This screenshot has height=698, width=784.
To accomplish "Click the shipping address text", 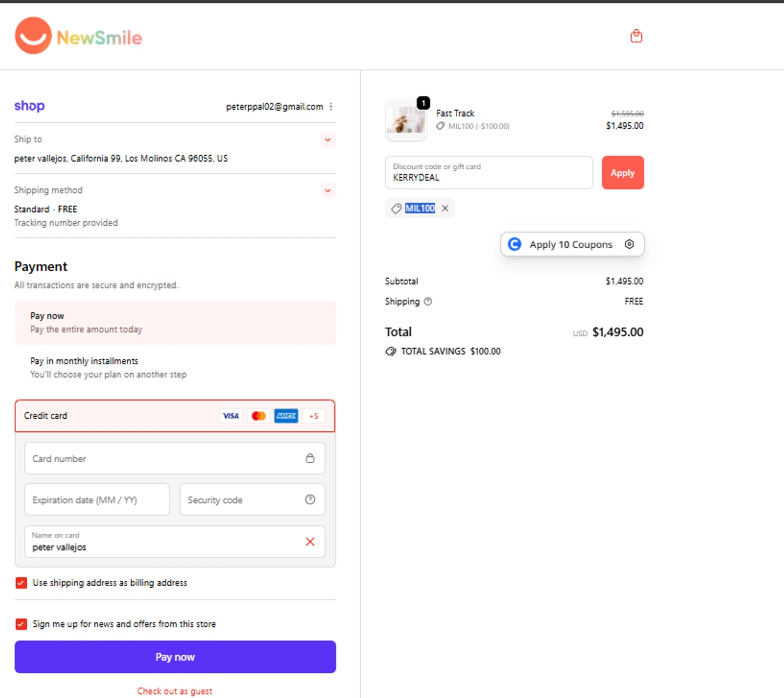I will [x=121, y=158].
